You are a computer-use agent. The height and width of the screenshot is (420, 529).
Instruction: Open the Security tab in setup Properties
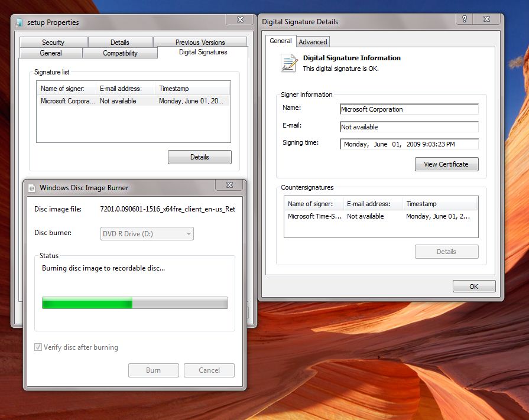coord(53,42)
